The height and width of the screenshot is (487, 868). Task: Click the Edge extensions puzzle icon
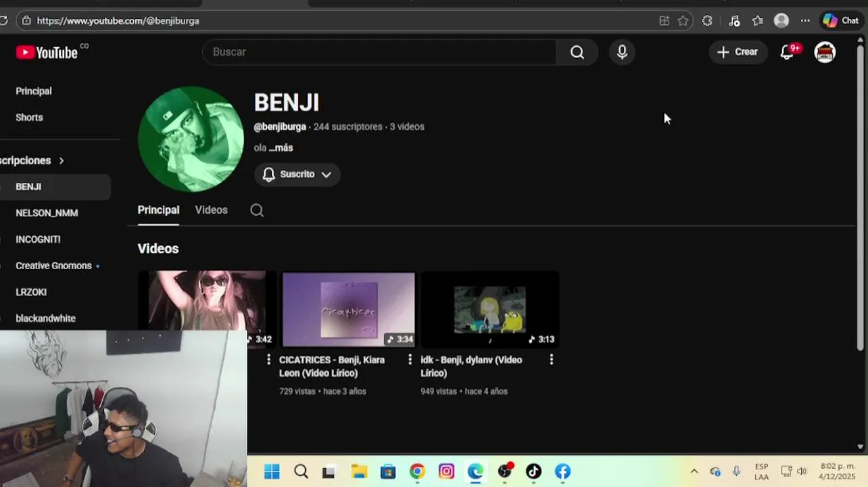pyautogui.click(x=707, y=21)
